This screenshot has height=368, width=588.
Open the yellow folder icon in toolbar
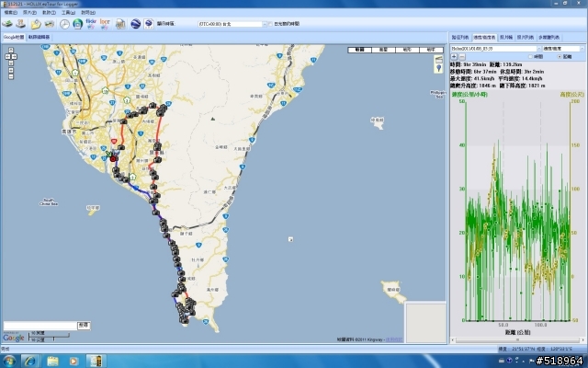[x=36, y=24]
